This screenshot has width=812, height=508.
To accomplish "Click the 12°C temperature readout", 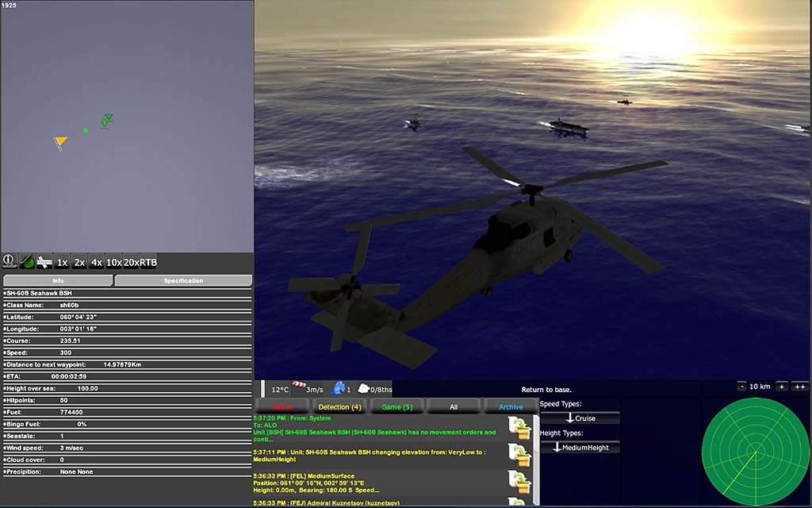I will pos(280,390).
